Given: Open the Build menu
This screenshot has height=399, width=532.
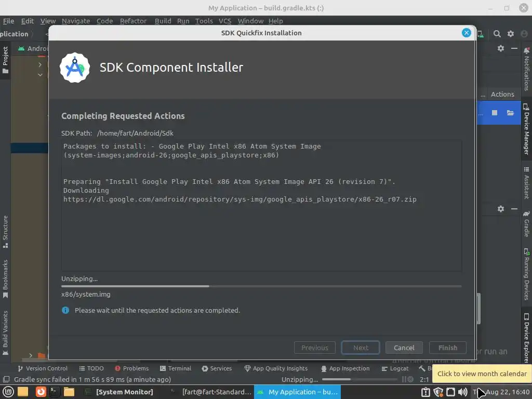Looking at the screenshot, I should (163, 21).
